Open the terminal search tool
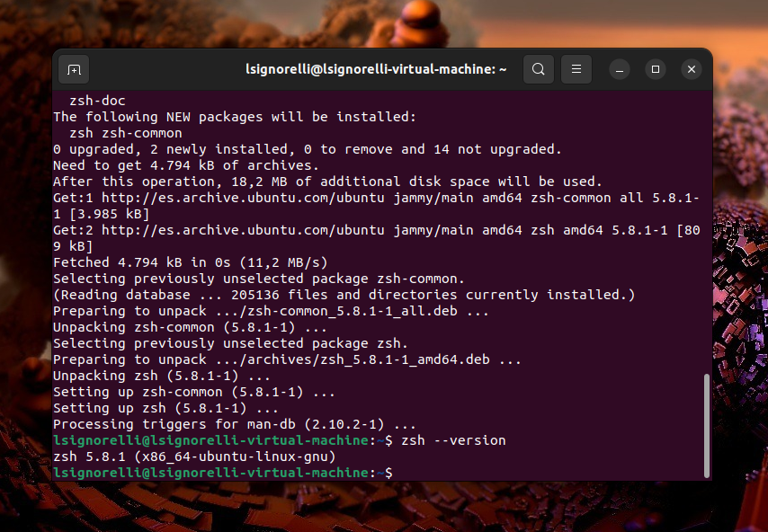This screenshot has height=532, width=768. click(x=538, y=69)
